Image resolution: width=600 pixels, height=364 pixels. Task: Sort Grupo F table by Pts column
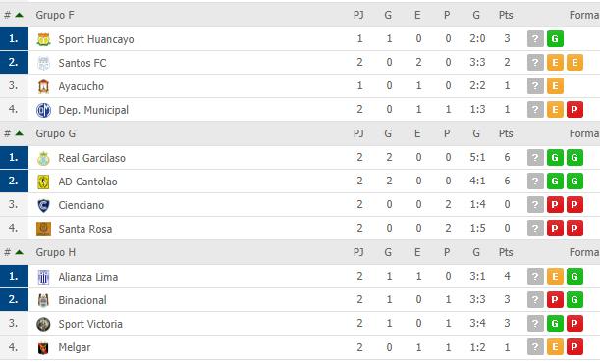pyautogui.click(x=506, y=15)
